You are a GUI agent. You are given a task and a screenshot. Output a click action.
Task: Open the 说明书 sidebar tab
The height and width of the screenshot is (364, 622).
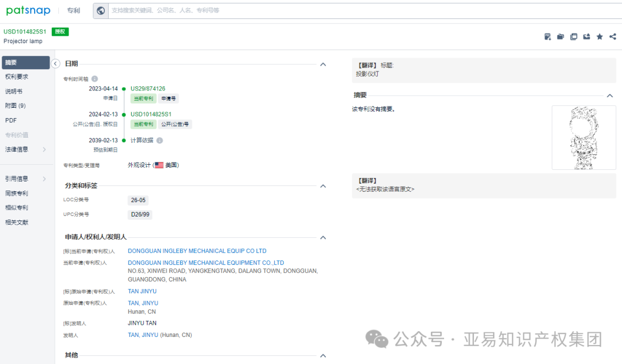(x=13, y=91)
